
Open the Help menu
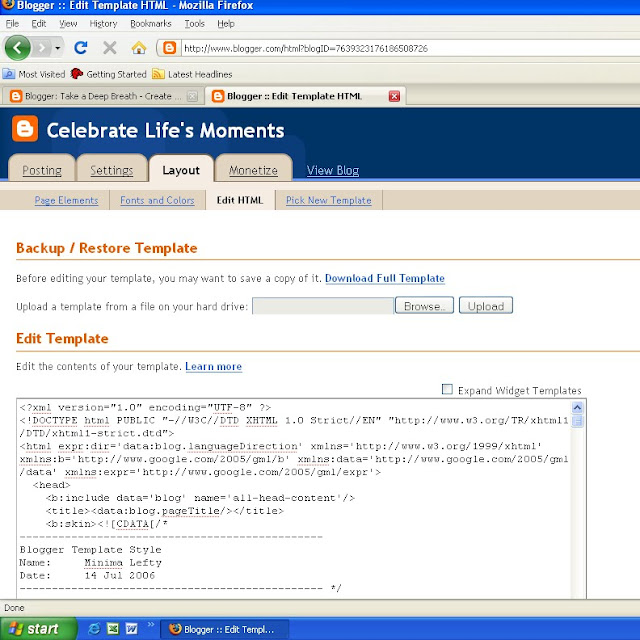click(226, 24)
